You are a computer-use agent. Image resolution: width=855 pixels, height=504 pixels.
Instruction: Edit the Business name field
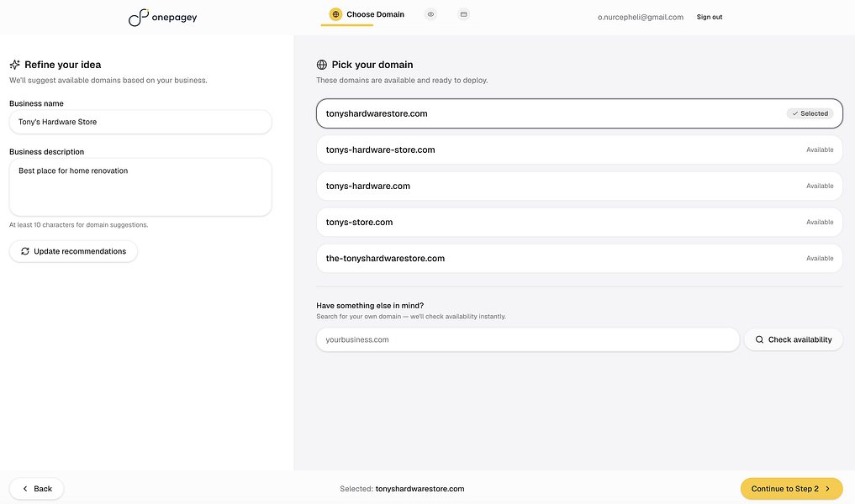click(140, 122)
